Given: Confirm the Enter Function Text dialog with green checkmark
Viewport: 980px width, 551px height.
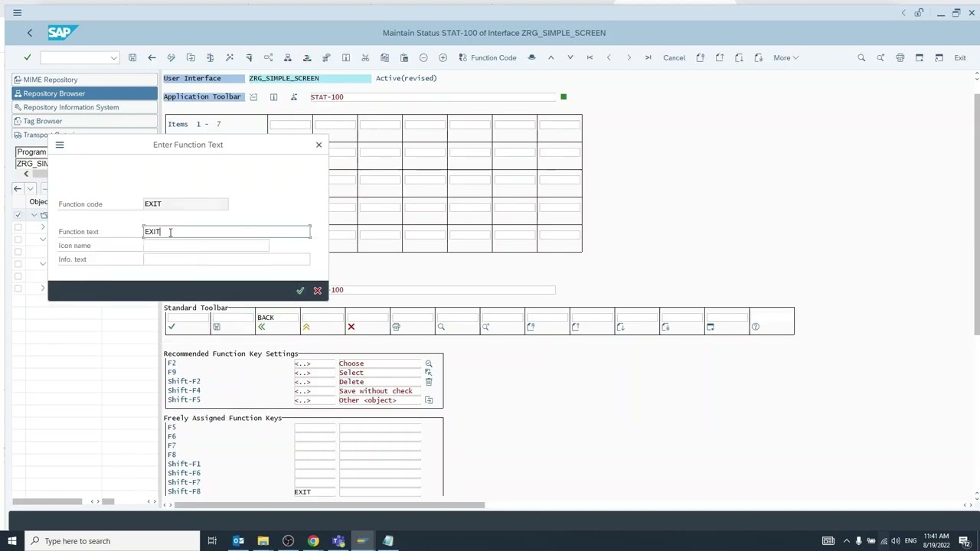Looking at the screenshot, I should pos(300,291).
